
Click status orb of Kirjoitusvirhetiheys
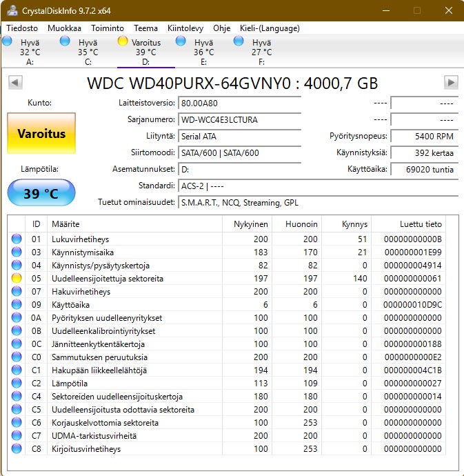tap(17, 448)
